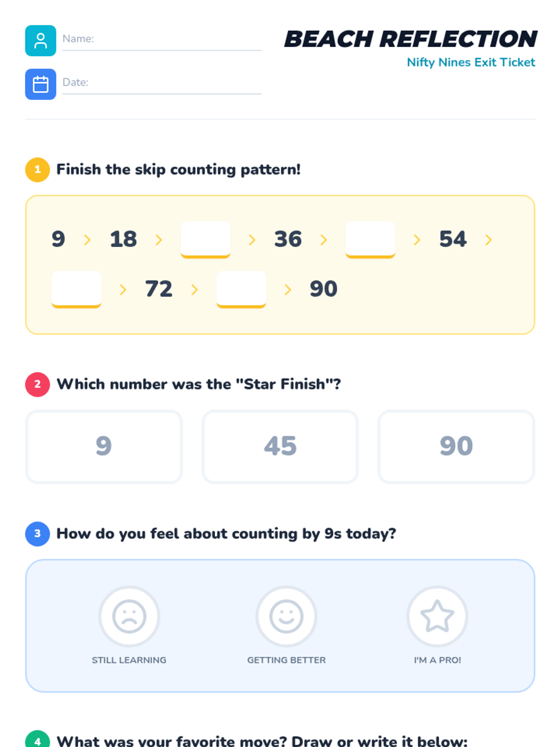Select answer card 90 for Star Finish
The image size is (560, 747).
coord(456,446)
